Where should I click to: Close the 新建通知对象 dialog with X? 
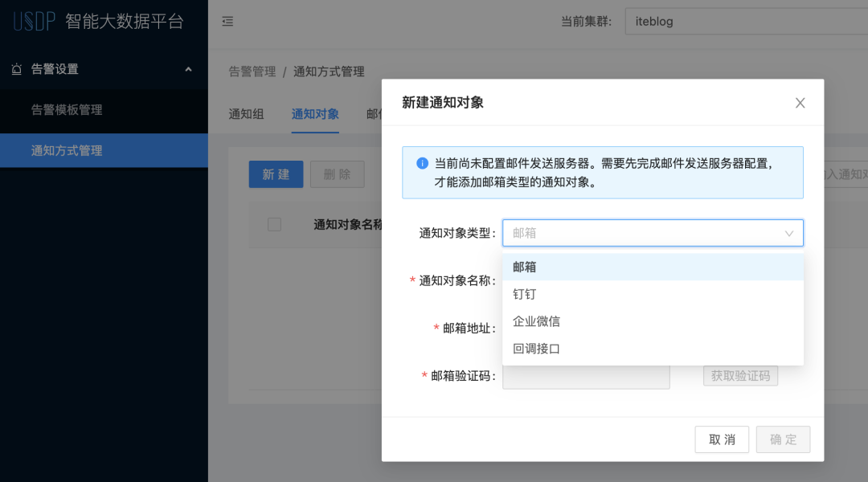[800, 103]
